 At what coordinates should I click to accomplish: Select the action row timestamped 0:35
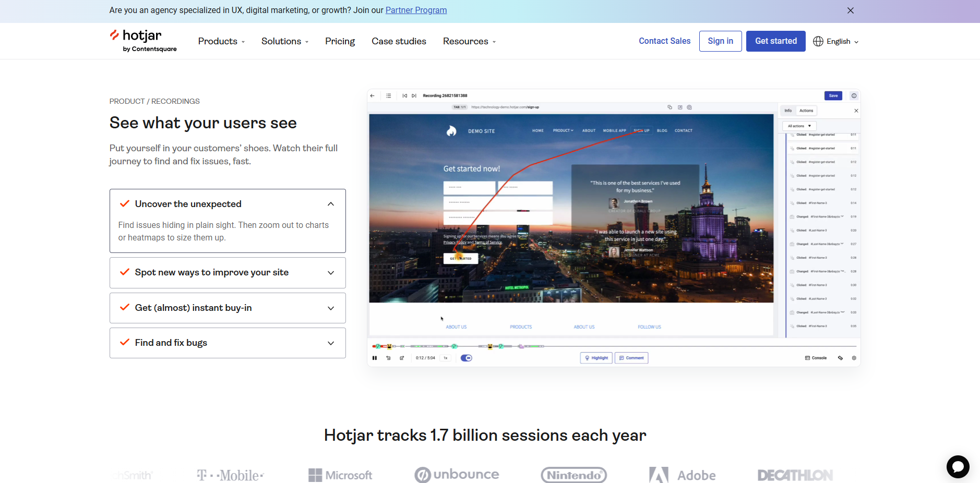(823, 326)
